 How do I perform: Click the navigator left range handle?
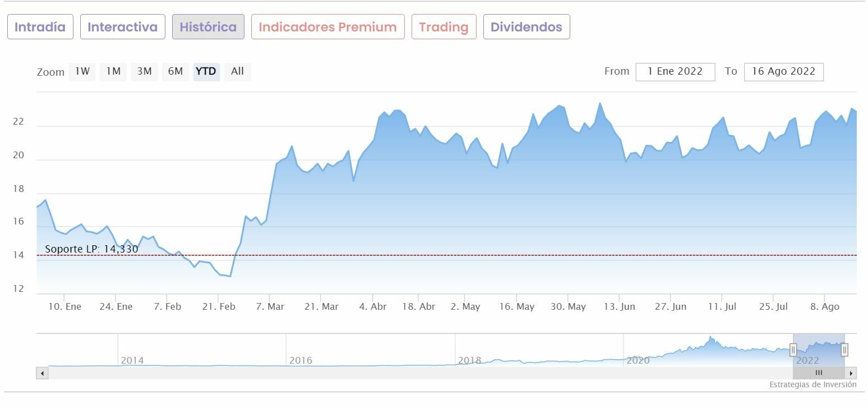pos(793,350)
